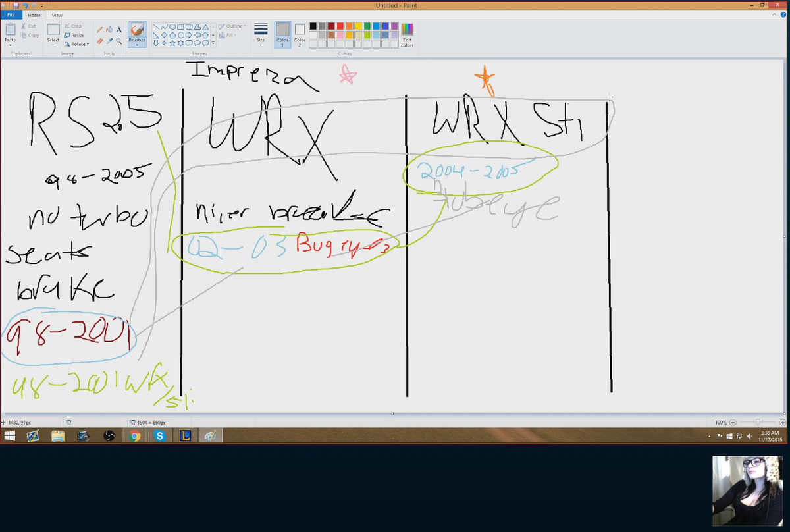Pick the yellow color swatch
Screen dimensions: 790x532
pos(359,26)
